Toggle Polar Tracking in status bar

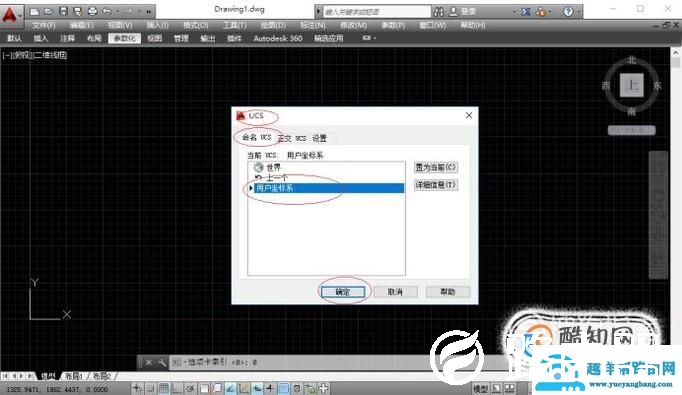(190, 388)
